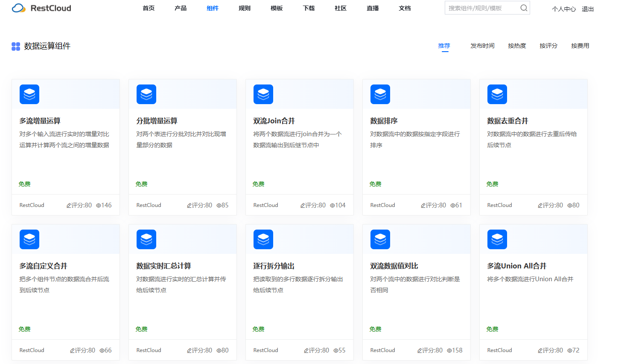Open 社区 in top navigation
This screenshot has width=627, height=364.
click(341, 8)
